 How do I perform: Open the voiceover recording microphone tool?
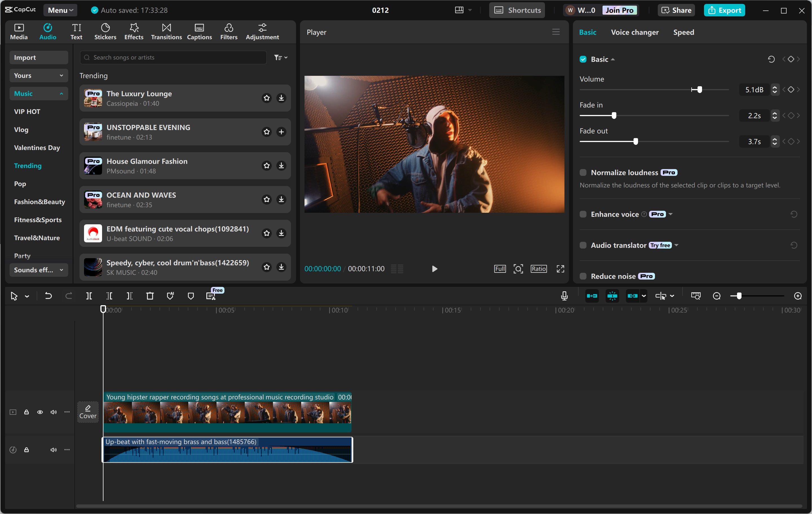pyautogui.click(x=564, y=296)
